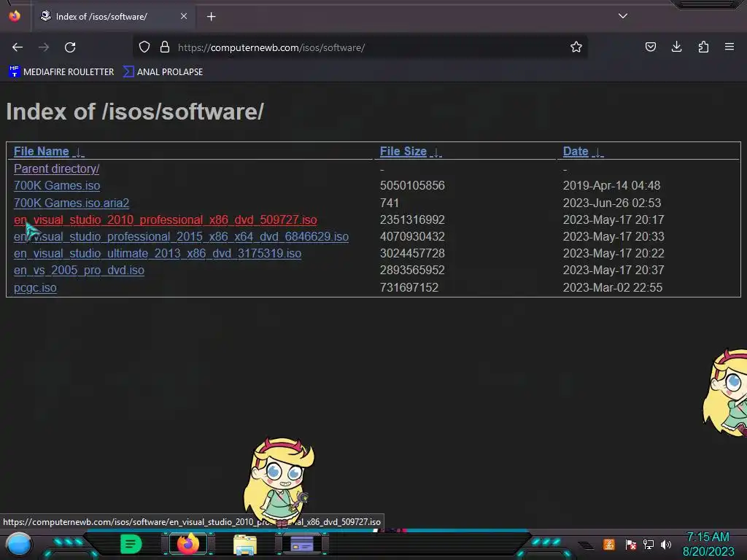The width and height of the screenshot is (747, 560).
Task: Select file size 5050105856 text
Action: tap(412, 185)
